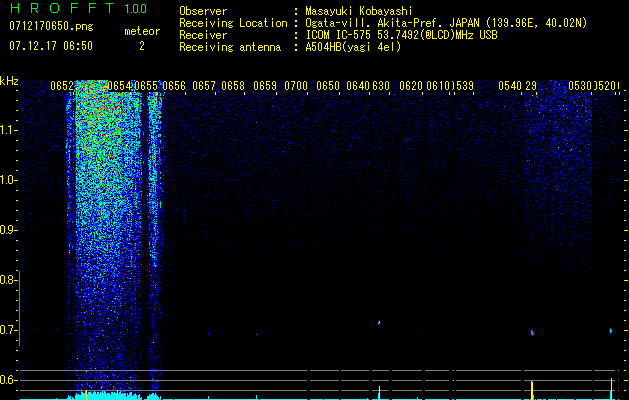Click the 0640 time marker

click(x=358, y=86)
